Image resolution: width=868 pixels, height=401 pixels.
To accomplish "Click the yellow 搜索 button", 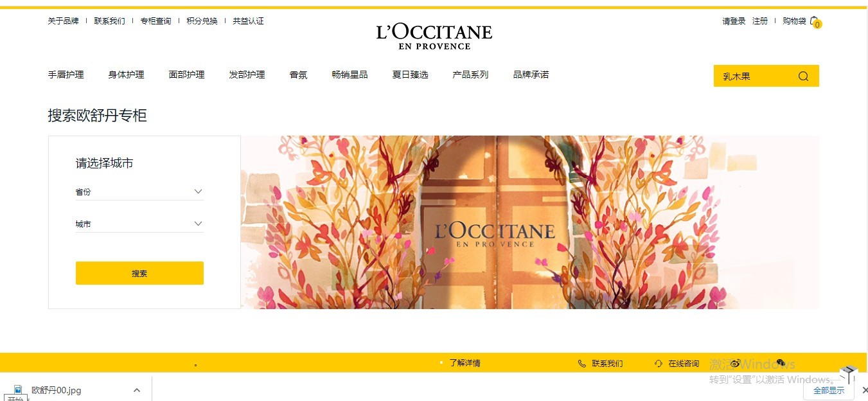I will point(139,273).
